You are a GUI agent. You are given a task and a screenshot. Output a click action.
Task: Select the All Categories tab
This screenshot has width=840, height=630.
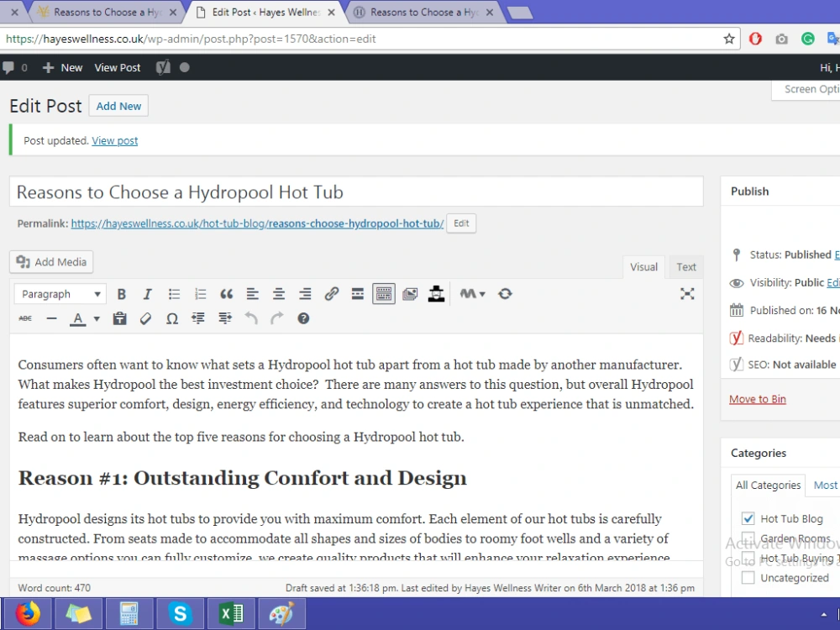coord(768,486)
